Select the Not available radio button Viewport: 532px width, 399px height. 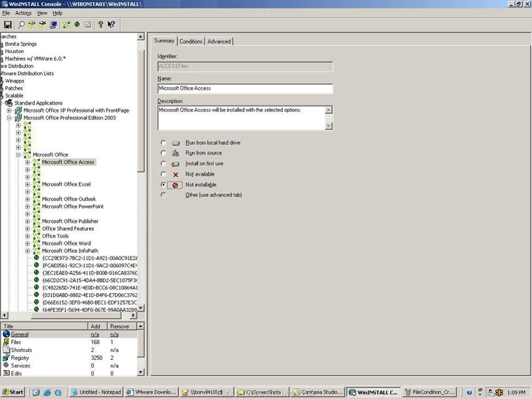pyautogui.click(x=163, y=174)
